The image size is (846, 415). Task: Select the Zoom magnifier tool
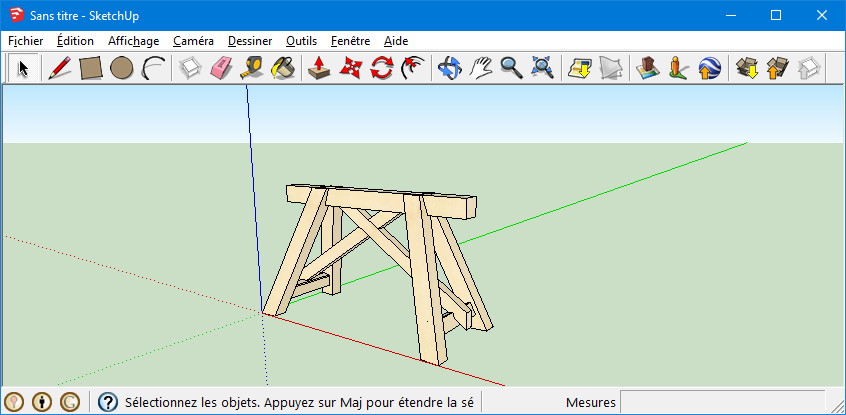pos(511,68)
